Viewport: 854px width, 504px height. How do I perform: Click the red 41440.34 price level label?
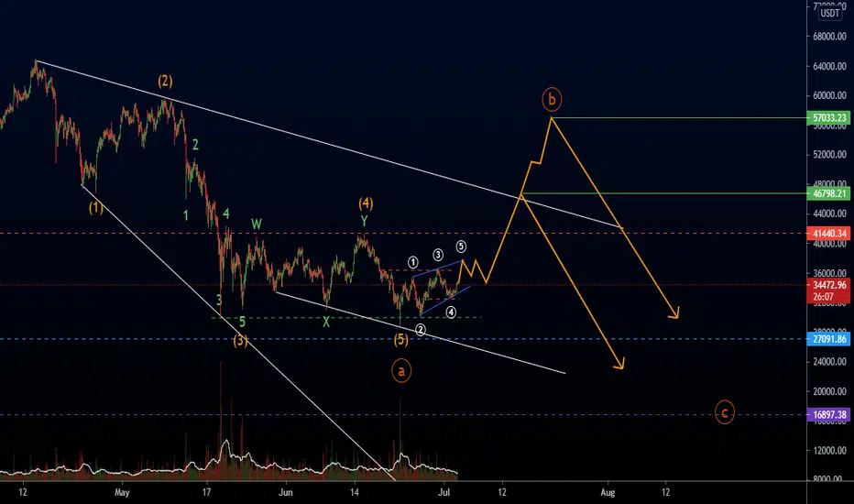tap(829, 234)
